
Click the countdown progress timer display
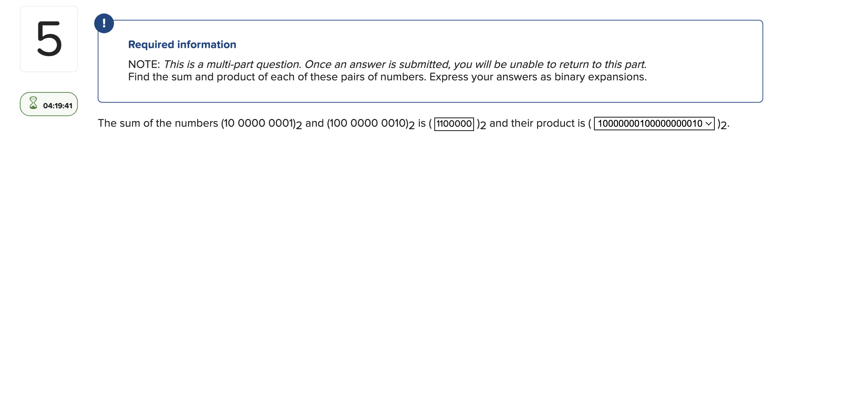pos(48,104)
